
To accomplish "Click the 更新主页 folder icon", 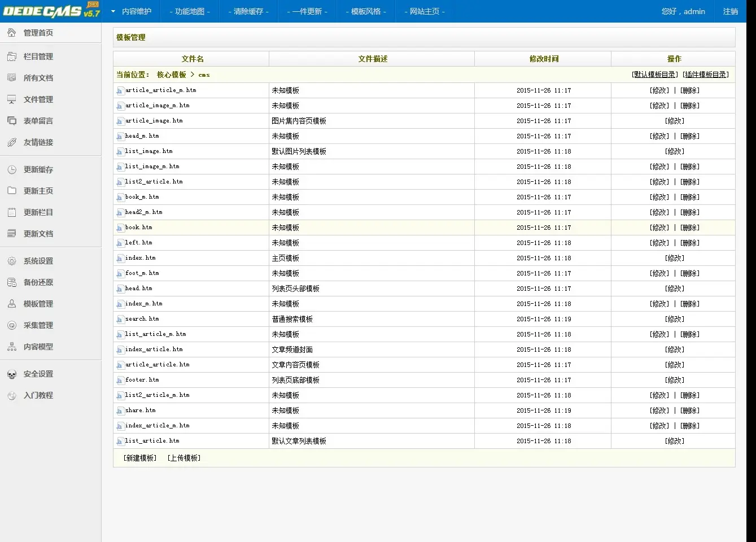I will pos(12,191).
